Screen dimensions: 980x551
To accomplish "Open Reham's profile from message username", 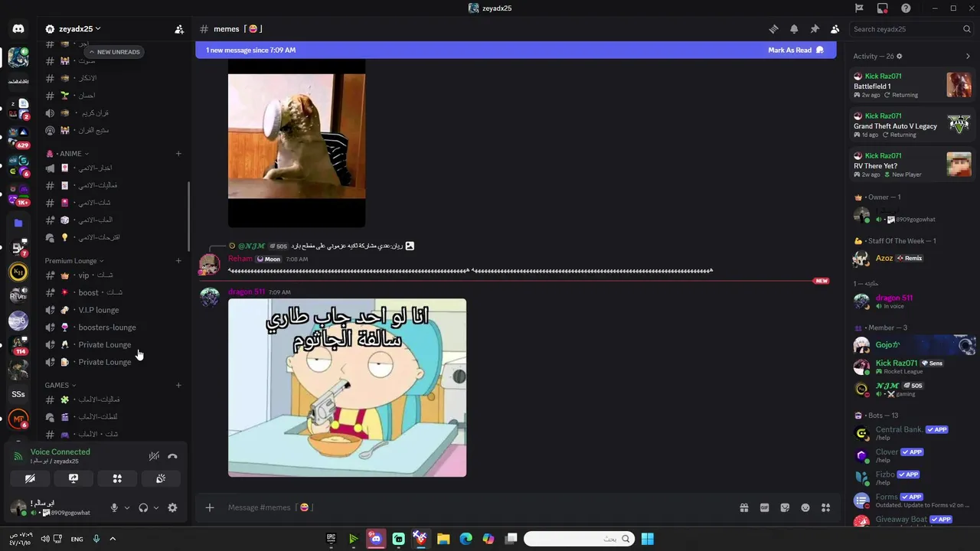I will click(240, 259).
